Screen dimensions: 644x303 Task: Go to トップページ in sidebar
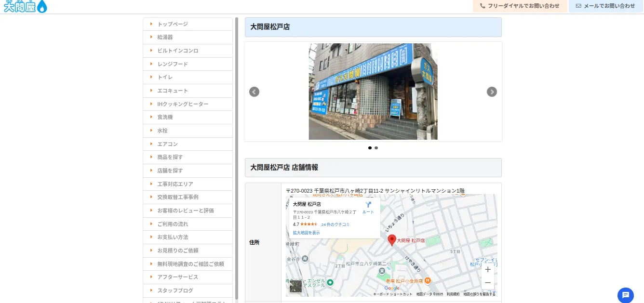pyautogui.click(x=188, y=24)
